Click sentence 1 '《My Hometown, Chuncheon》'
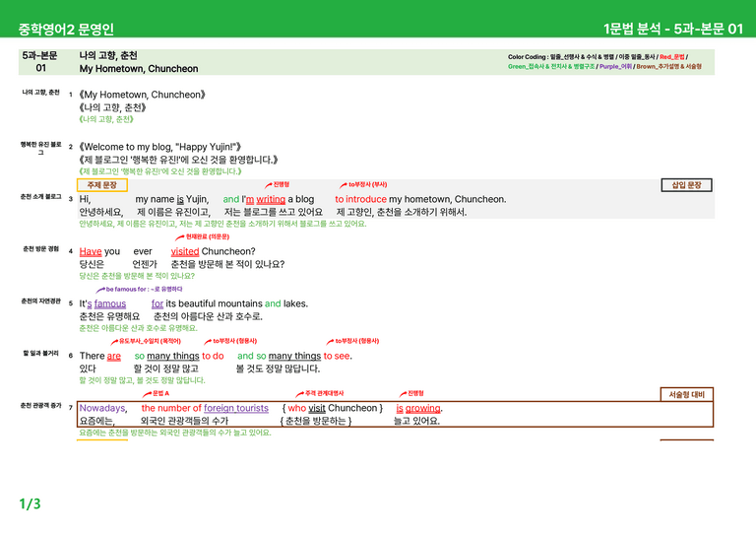Viewport: 756px width, 535px height. coord(142,95)
